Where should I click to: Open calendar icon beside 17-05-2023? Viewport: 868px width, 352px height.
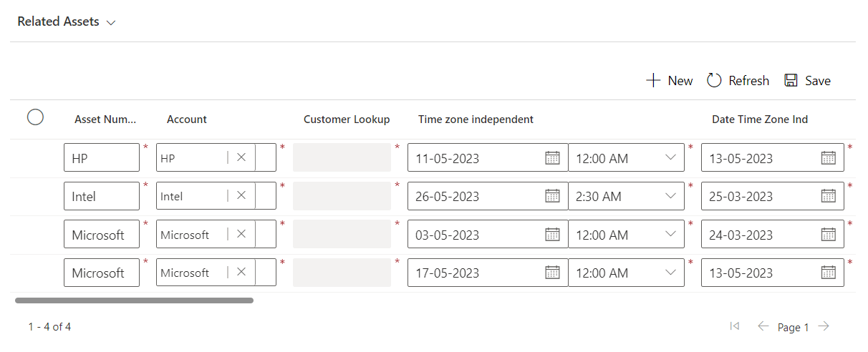(x=552, y=273)
